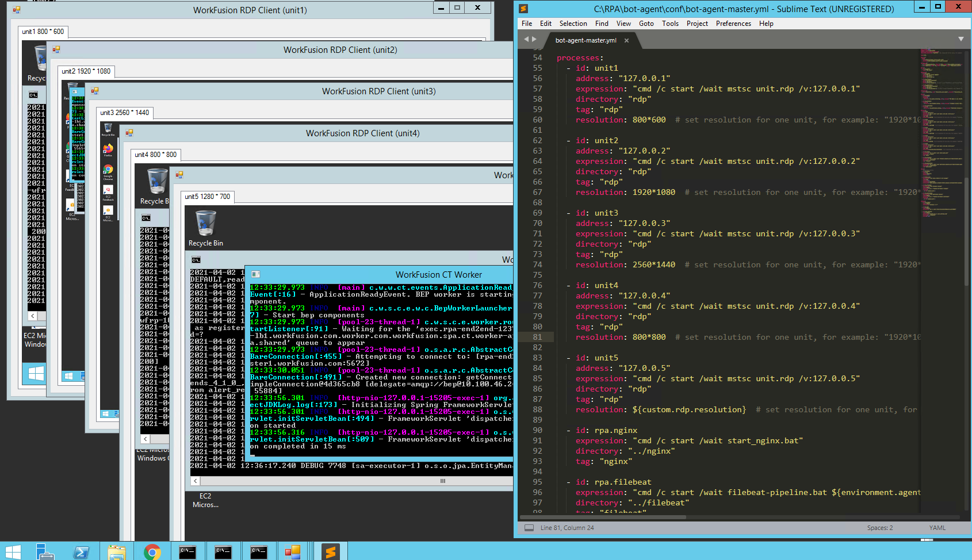Close the bot-agent-master.yml tab

(626, 40)
